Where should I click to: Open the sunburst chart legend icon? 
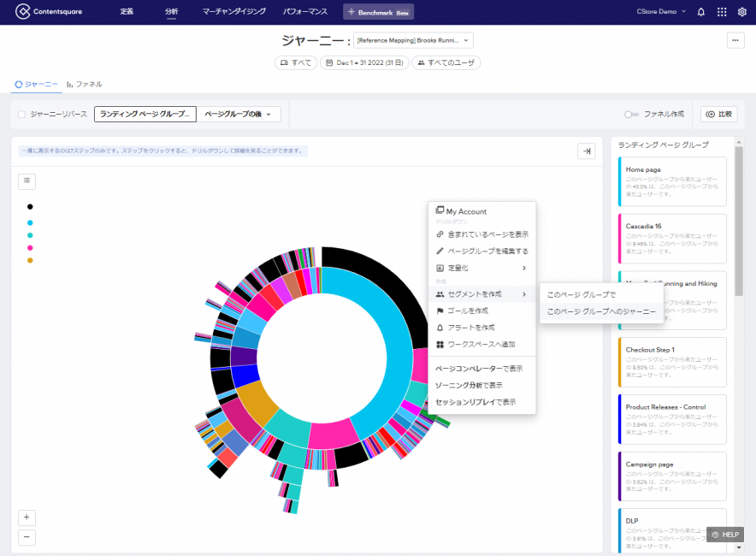(x=27, y=180)
